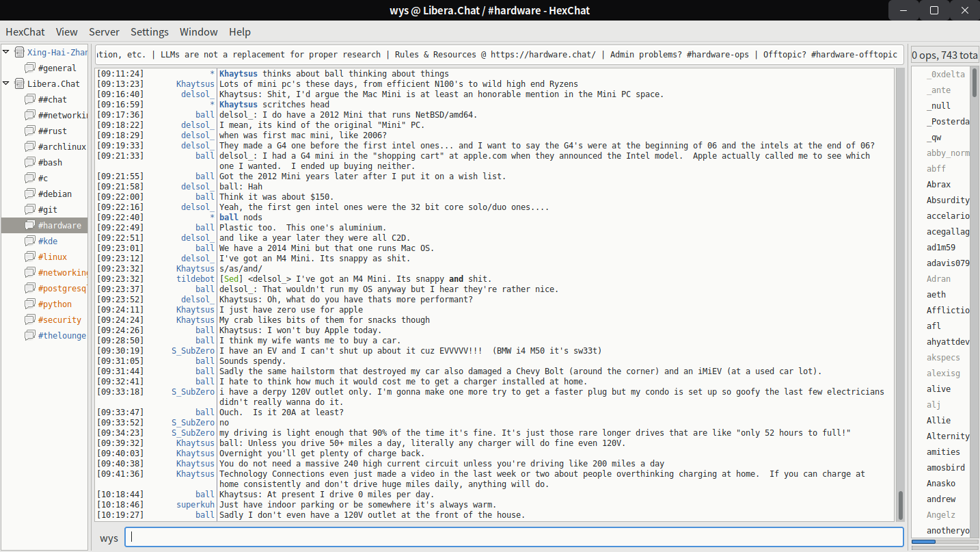The width and height of the screenshot is (980, 552).
Task: Open the Settings menu
Action: 149,32
